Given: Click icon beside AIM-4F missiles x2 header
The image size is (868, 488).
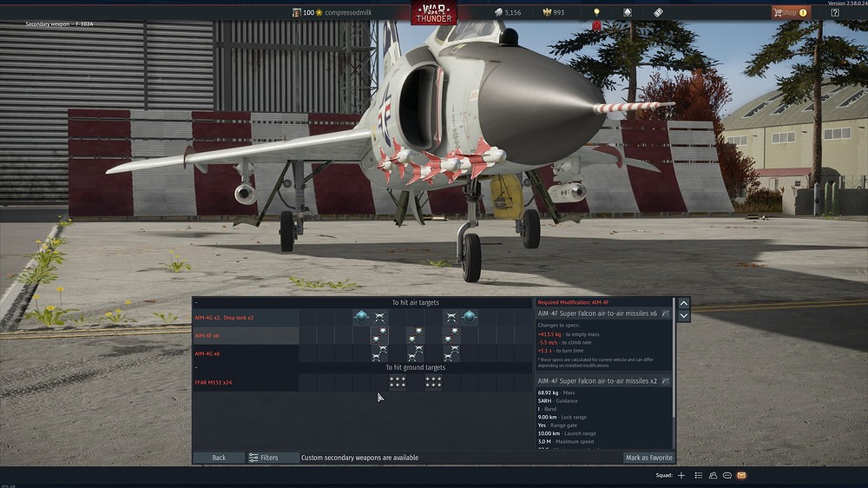Looking at the screenshot, I should pos(666,381).
